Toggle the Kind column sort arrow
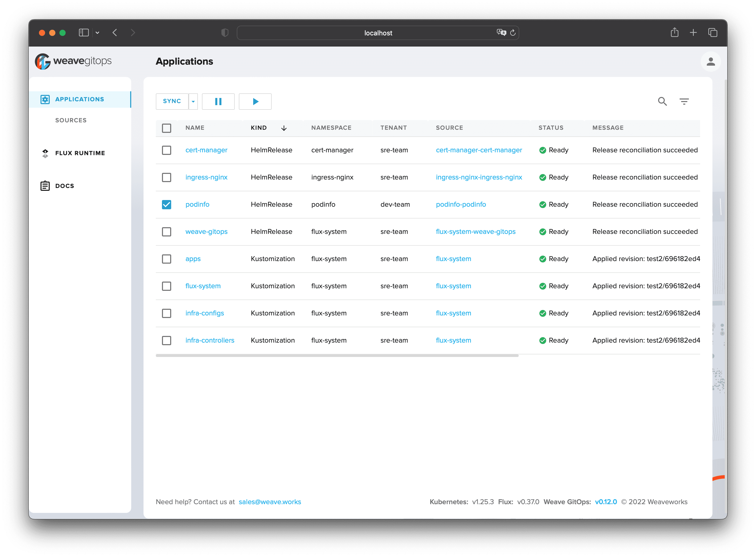The width and height of the screenshot is (756, 557). pos(284,128)
